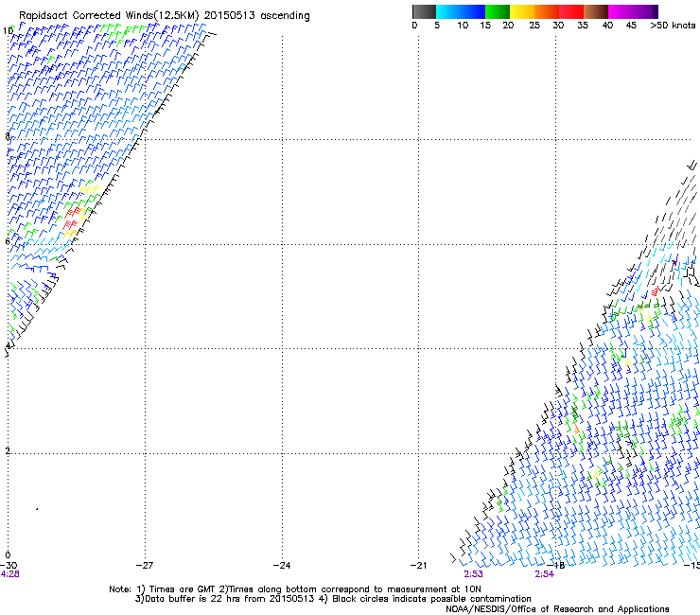The width and height of the screenshot is (700, 615).
Task: Click the longitude label -24
Action: 282,566
